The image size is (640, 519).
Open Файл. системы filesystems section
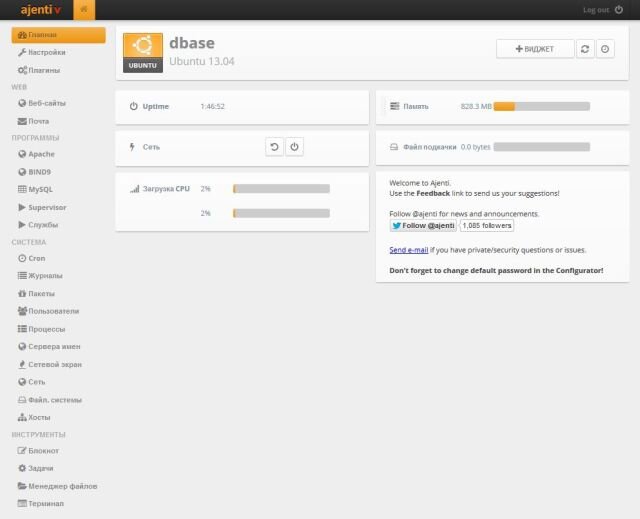(50, 400)
